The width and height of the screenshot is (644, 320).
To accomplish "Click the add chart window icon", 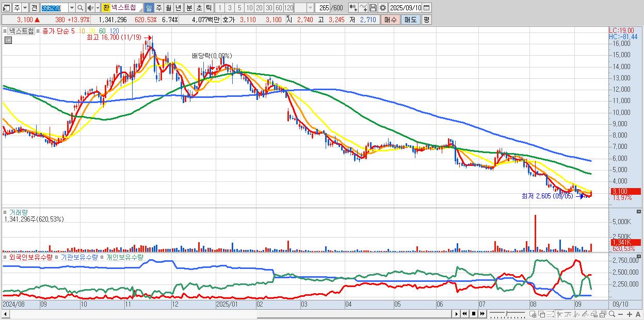I will [533, 314].
